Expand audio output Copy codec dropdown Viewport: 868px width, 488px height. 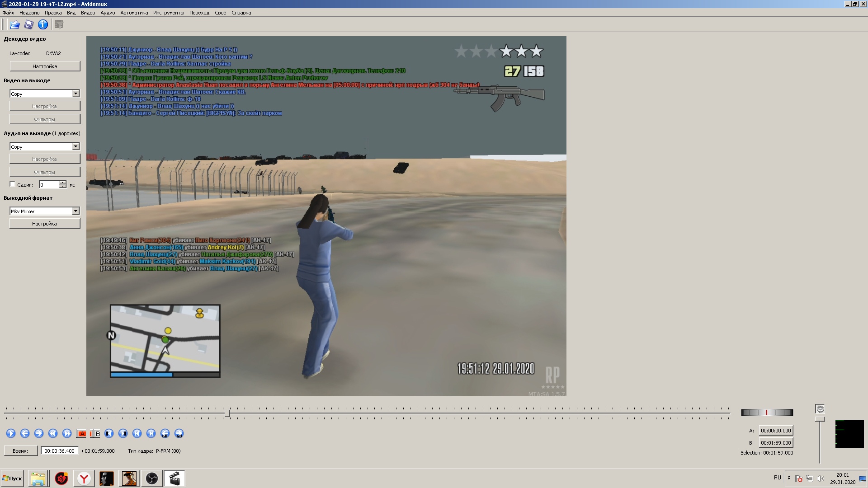point(75,147)
